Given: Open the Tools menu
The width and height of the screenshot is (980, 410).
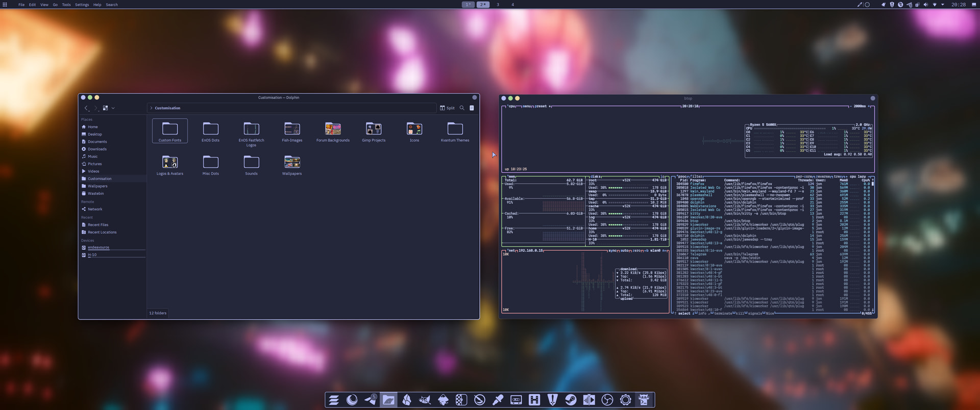Looking at the screenshot, I should coord(66,5).
